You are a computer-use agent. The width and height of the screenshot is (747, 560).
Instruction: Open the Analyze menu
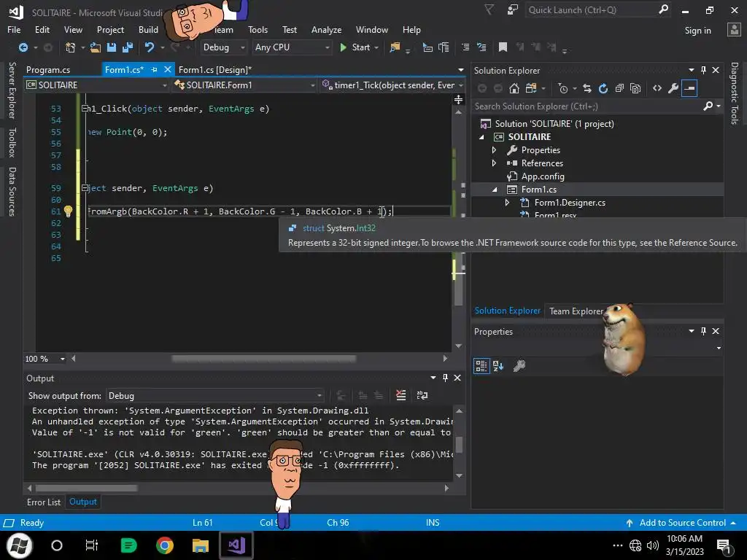pyautogui.click(x=326, y=29)
